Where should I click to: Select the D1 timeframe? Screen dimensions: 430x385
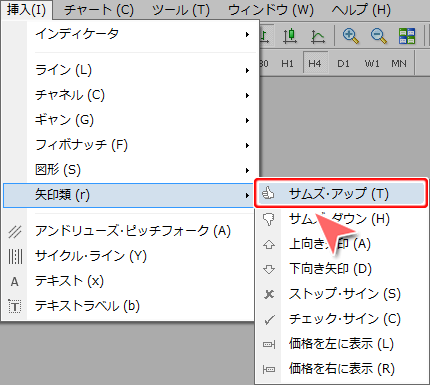pos(343,63)
